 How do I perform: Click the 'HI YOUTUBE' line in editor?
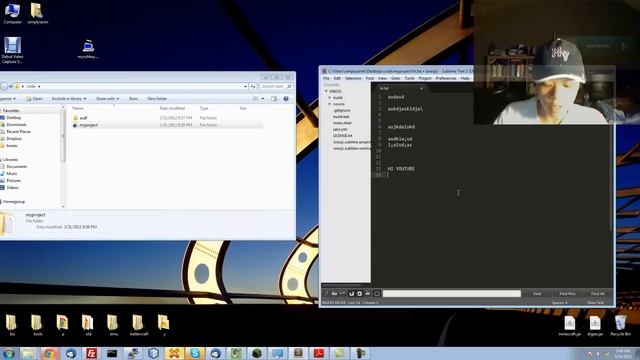point(401,169)
